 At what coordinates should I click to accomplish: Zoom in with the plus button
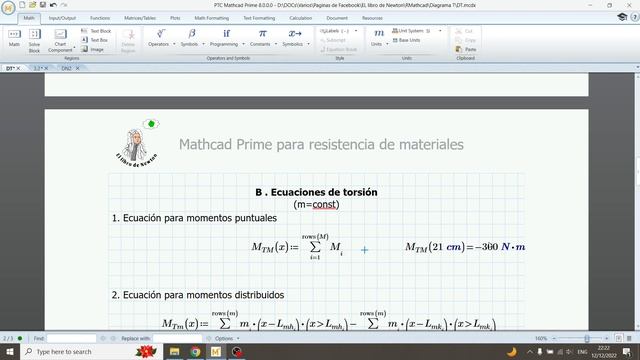[x=607, y=338]
